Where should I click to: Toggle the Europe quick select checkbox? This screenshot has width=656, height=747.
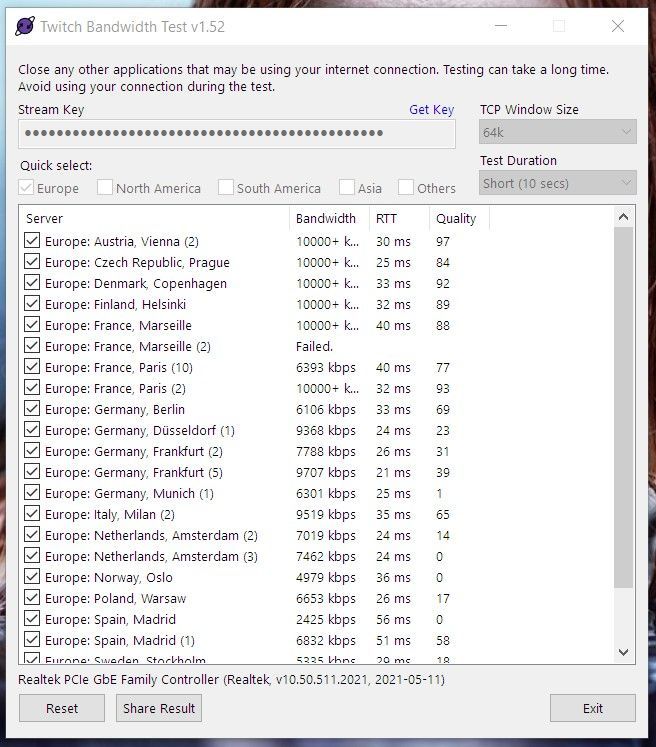click(26, 187)
